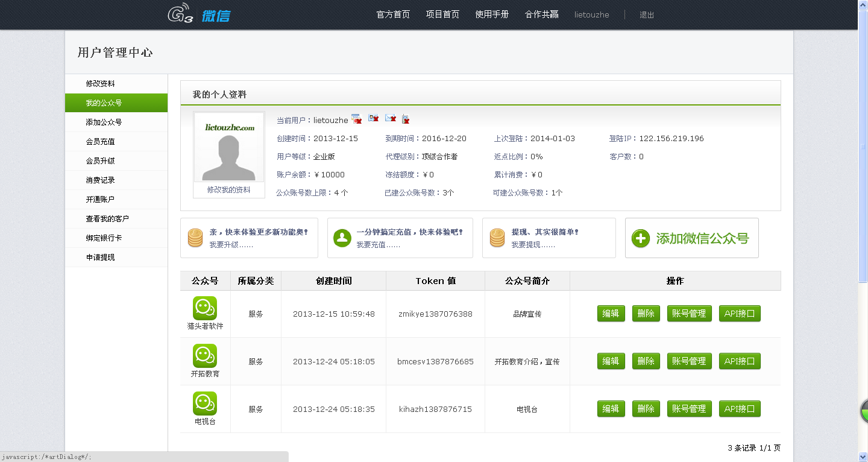Click the 我要升级 link
Image resolution: width=868 pixels, height=462 pixels.
coord(231,245)
